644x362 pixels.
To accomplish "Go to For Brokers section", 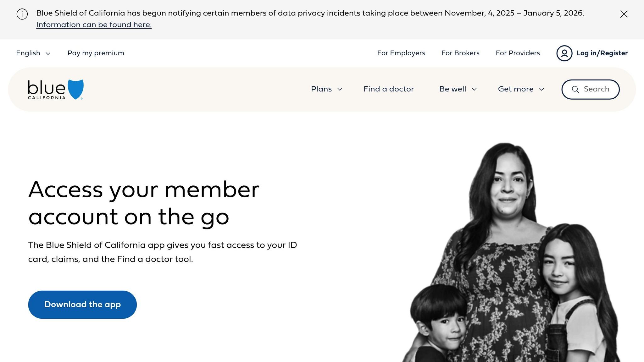I will (x=460, y=53).
